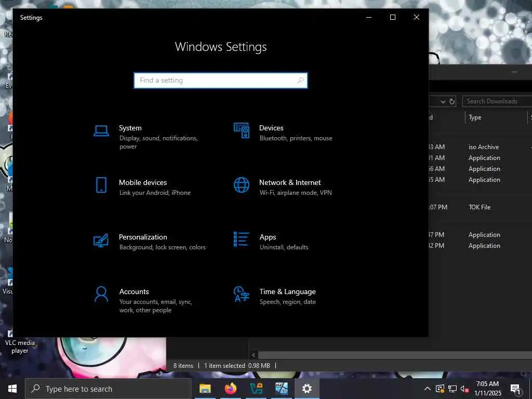532x399 pixels.
Task: Click the horizontal scrollbar track in File Explorer
Action: coord(394,355)
